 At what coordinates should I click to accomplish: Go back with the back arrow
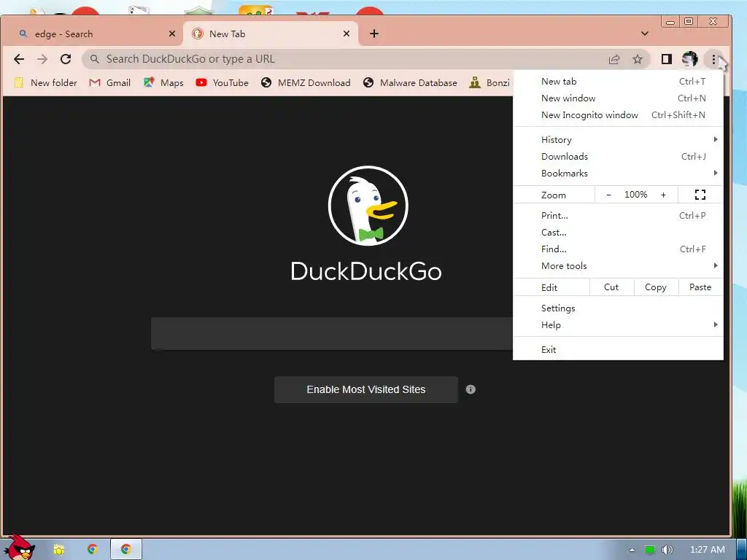pyautogui.click(x=19, y=59)
